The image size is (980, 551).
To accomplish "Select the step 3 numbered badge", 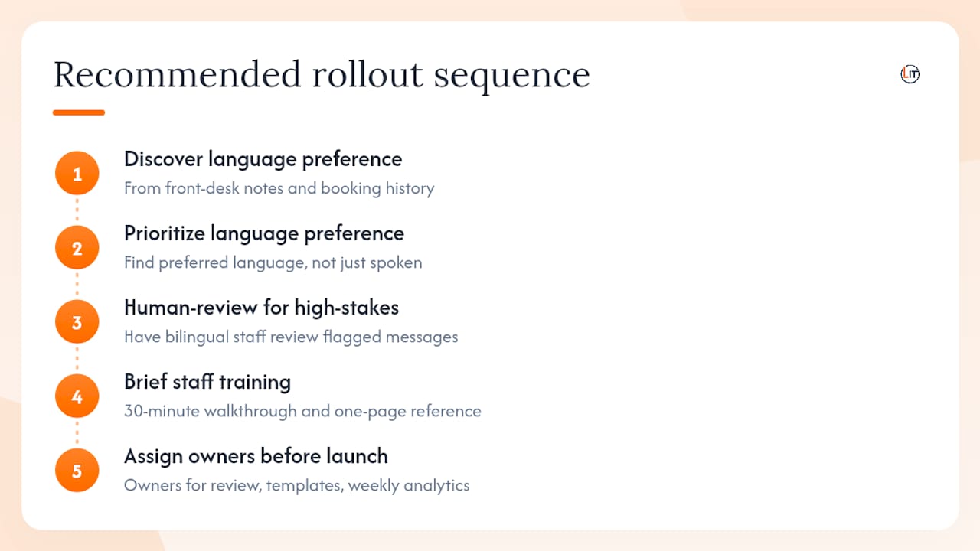I will coord(77,322).
